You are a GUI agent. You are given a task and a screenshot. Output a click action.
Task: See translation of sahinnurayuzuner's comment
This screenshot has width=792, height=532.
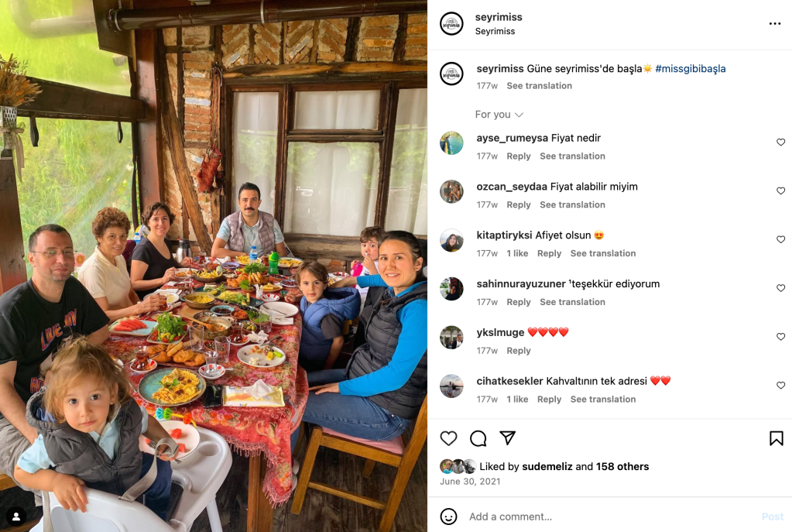tap(572, 302)
